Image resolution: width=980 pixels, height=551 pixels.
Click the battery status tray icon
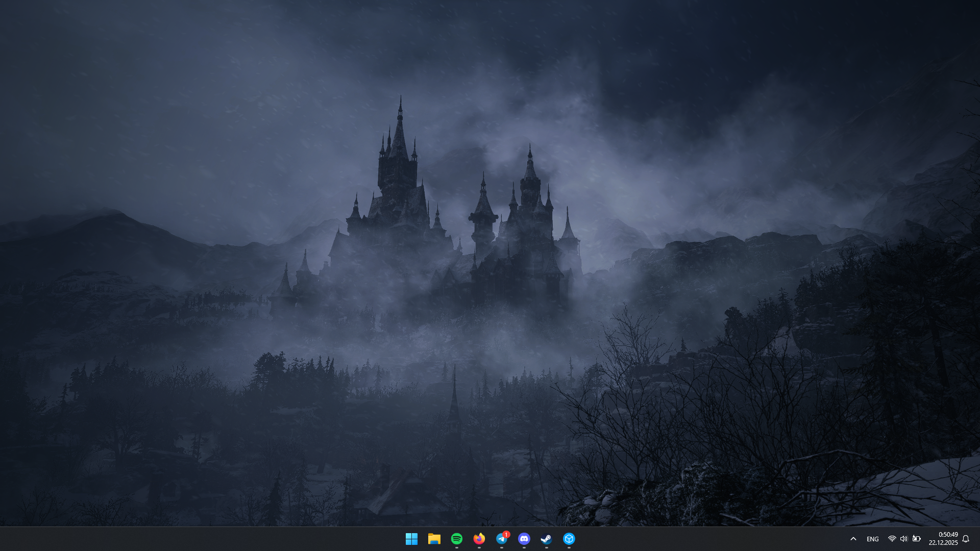(917, 539)
